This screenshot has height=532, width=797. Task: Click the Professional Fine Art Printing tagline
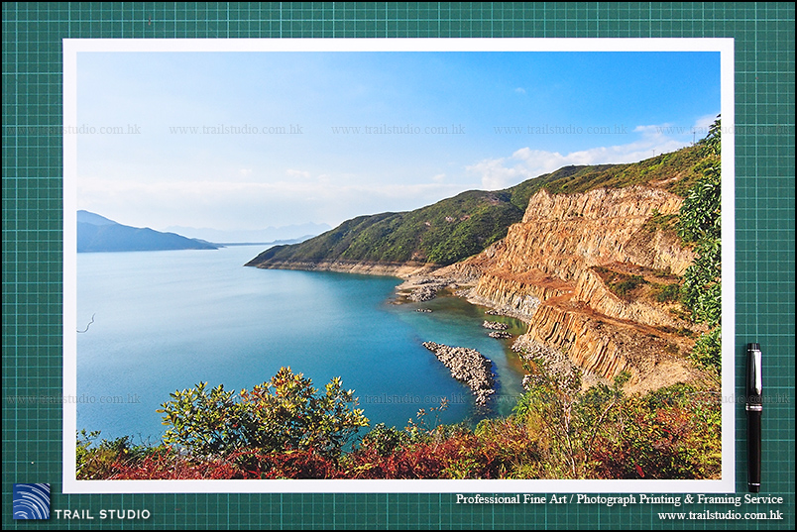(619, 499)
